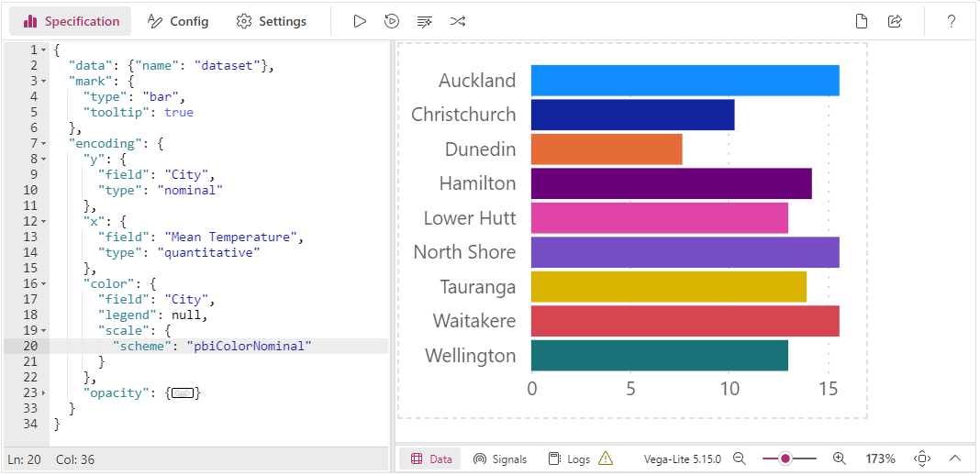The width and height of the screenshot is (980, 475).
Task: Collapse the "y" block on line 8
Action: 43,160
